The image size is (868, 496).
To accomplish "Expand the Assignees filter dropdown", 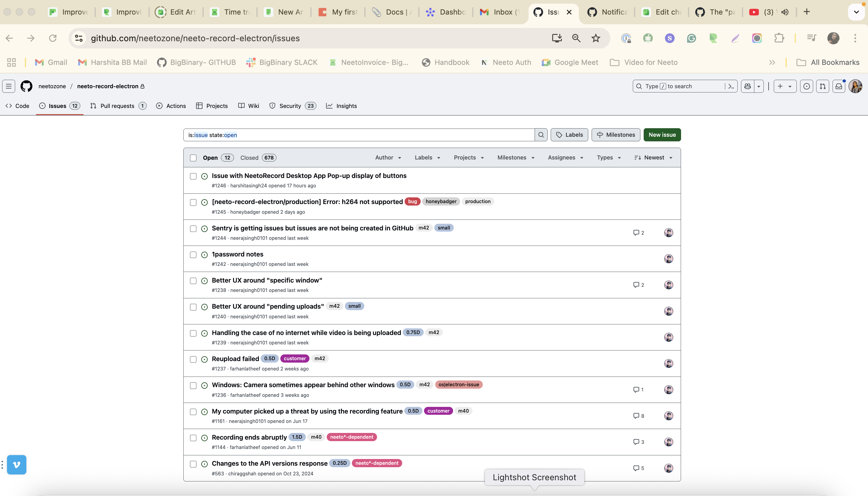I will click(565, 157).
